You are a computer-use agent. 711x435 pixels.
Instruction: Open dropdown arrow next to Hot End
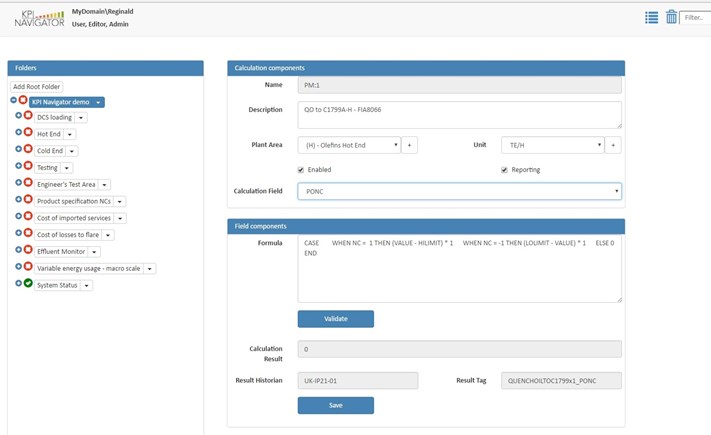pyautogui.click(x=69, y=135)
